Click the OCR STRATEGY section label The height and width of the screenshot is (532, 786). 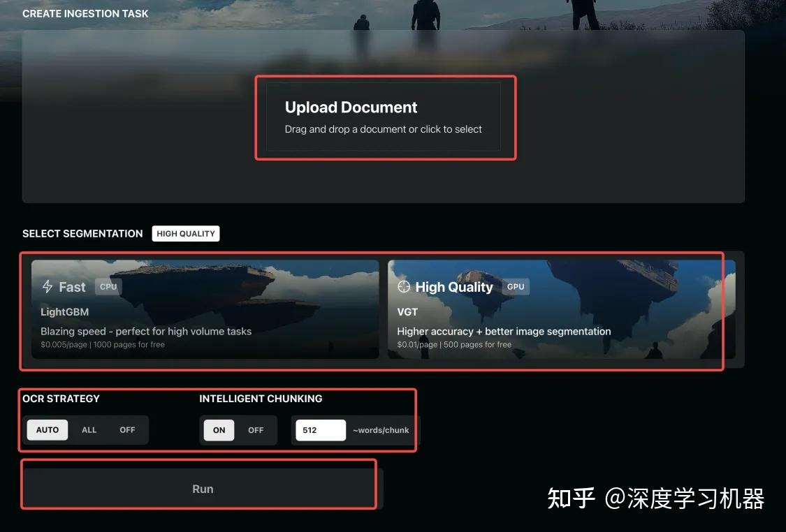(61, 399)
